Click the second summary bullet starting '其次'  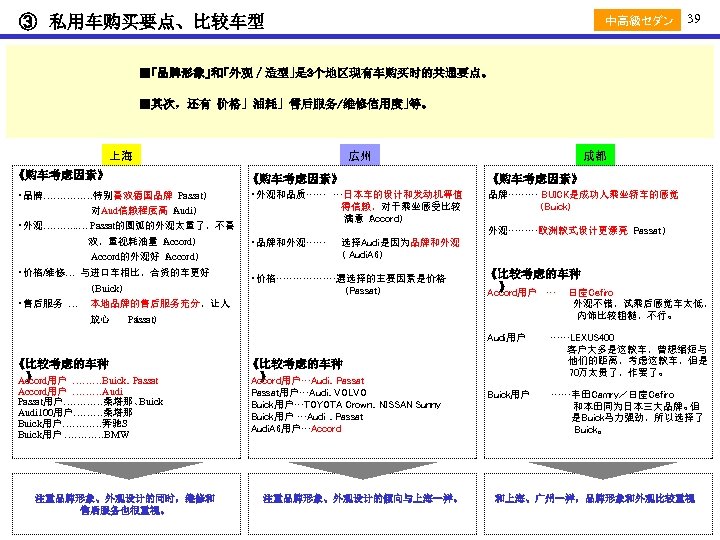[284, 104]
